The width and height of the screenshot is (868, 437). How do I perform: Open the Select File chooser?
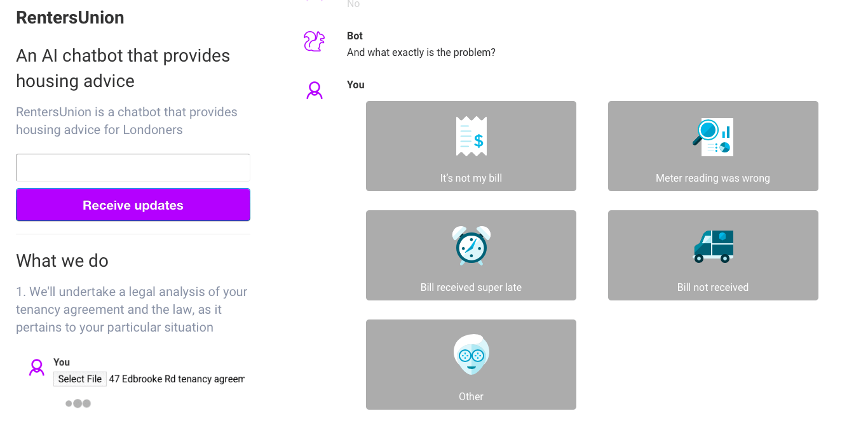[80, 379]
